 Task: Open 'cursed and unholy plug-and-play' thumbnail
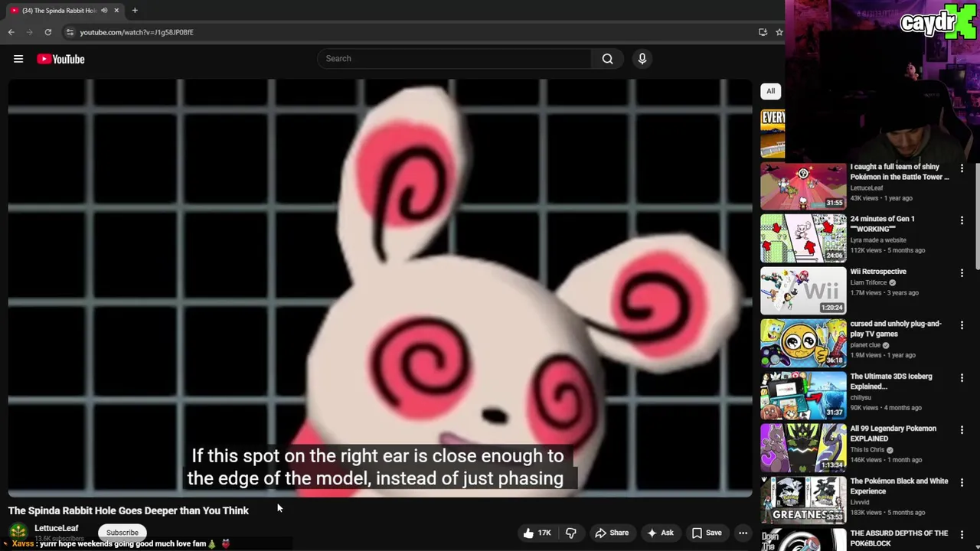click(803, 343)
